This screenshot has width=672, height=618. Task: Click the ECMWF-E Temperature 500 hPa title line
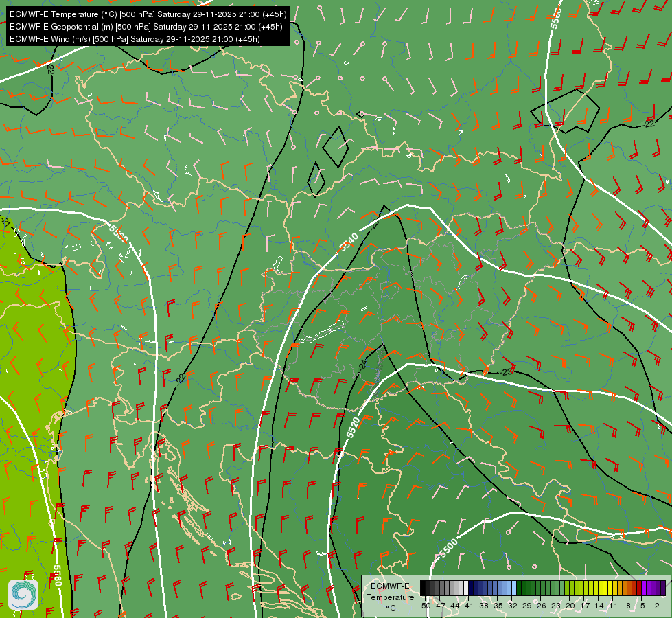[x=148, y=14]
